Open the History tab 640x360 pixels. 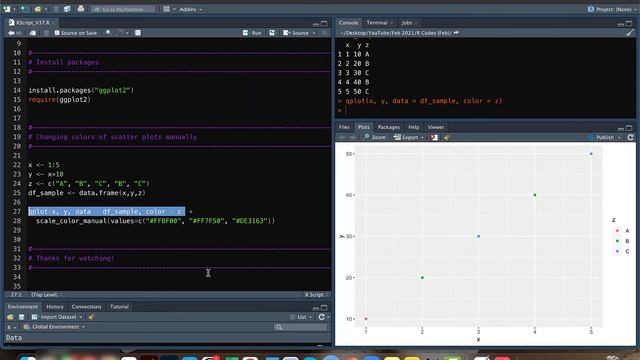pyautogui.click(x=55, y=307)
